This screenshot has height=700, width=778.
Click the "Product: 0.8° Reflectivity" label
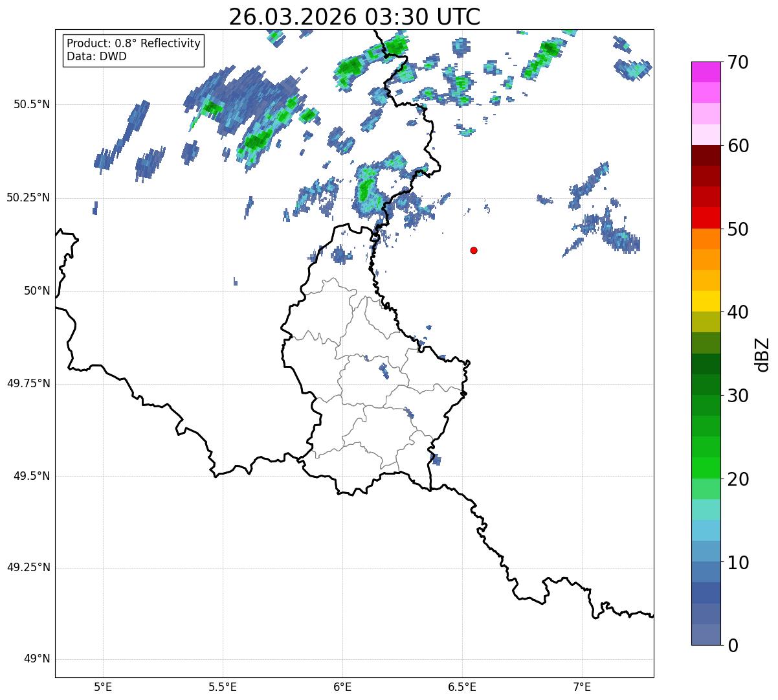134,43
